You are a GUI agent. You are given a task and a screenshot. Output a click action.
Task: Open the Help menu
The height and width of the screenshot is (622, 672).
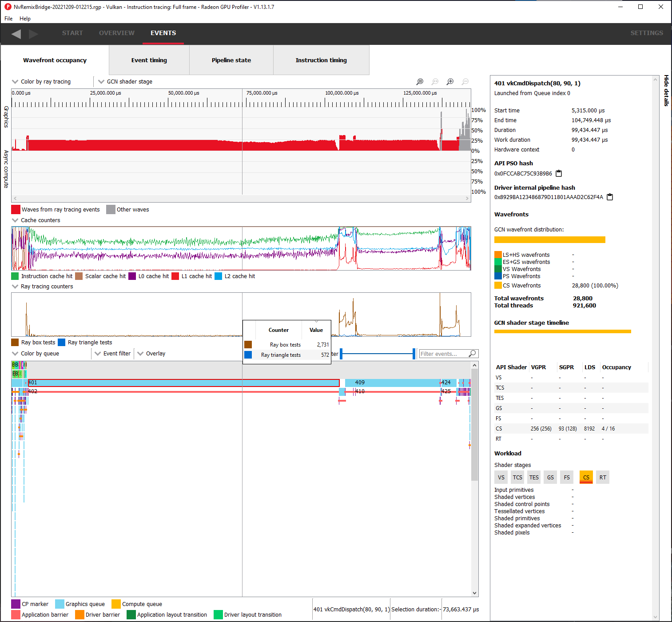pos(25,19)
